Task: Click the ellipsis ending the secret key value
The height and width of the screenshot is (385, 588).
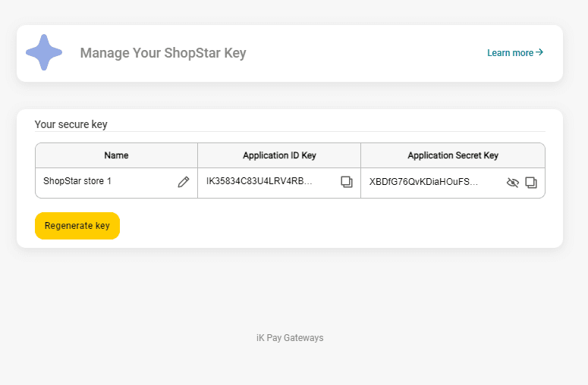Action: point(474,183)
